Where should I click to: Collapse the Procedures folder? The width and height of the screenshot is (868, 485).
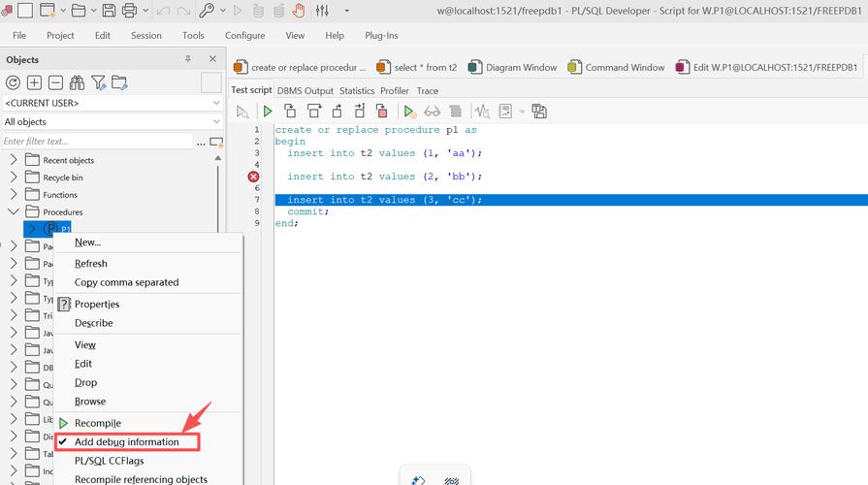tap(14, 211)
